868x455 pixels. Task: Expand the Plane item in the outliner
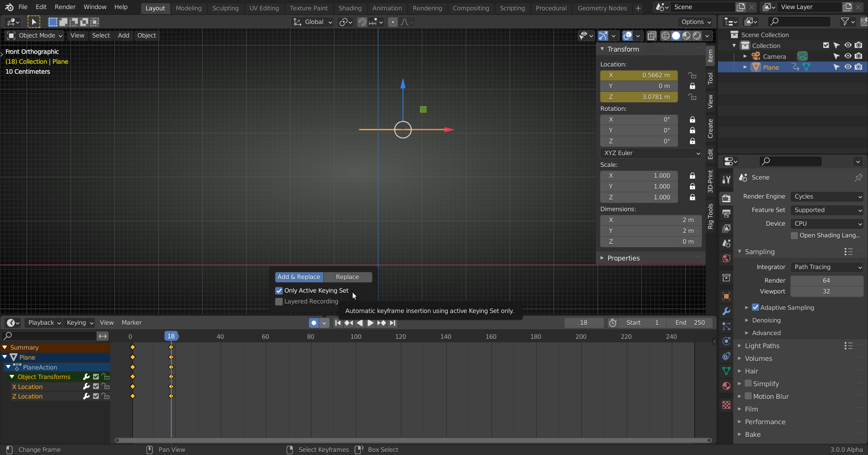(x=745, y=67)
